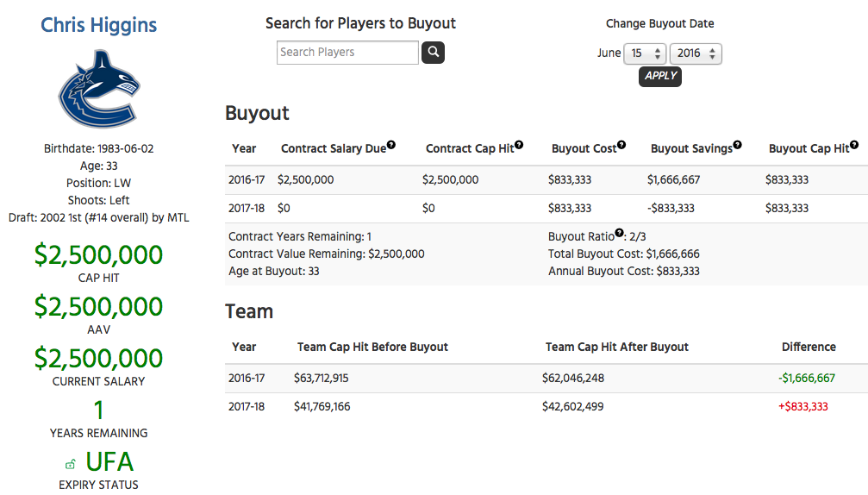This screenshot has width=868, height=495.
Task: Click the Chris Higgins player name link
Action: pos(98,25)
